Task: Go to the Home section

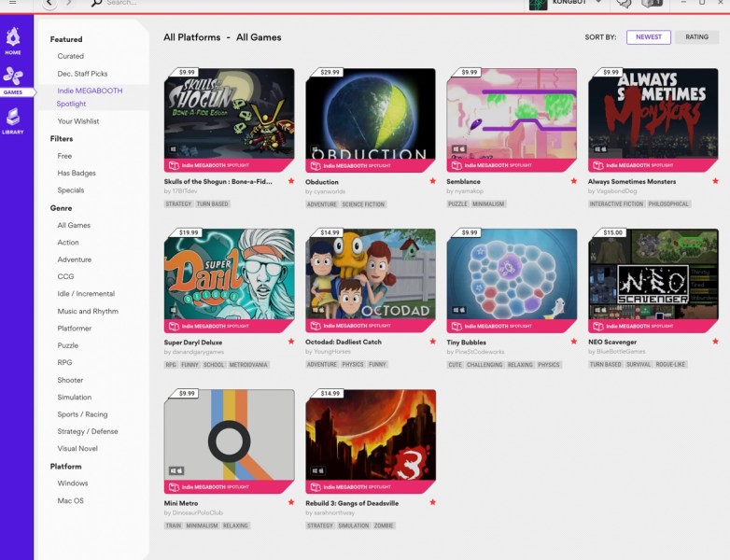Action: pyautogui.click(x=13, y=41)
